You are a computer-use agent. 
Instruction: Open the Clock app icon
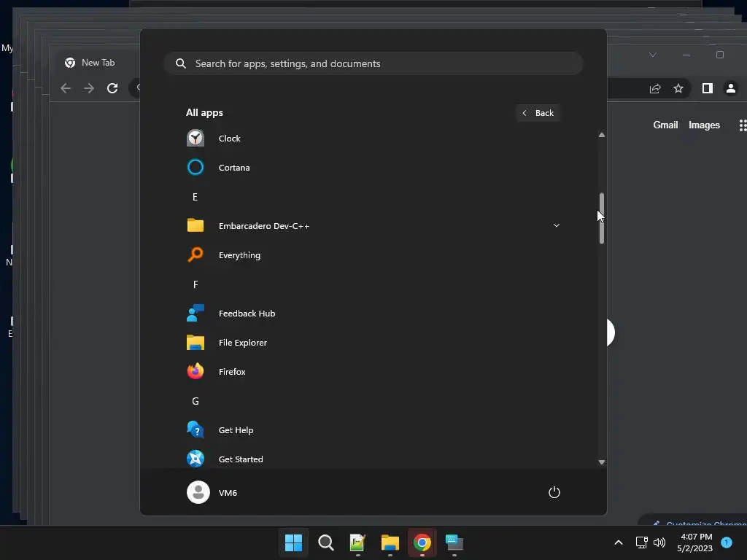click(x=196, y=139)
